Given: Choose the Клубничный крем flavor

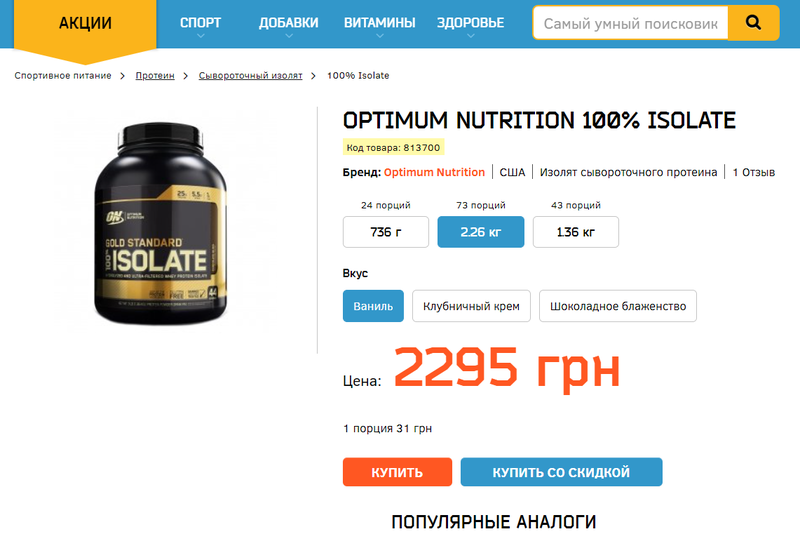Looking at the screenshot, I should 471,306.
